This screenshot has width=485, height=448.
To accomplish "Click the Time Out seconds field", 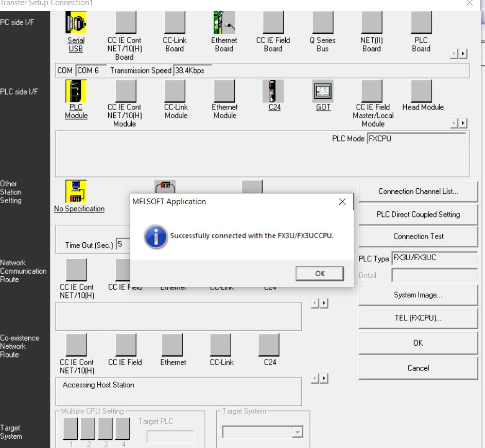I will [x=123, y=244].
